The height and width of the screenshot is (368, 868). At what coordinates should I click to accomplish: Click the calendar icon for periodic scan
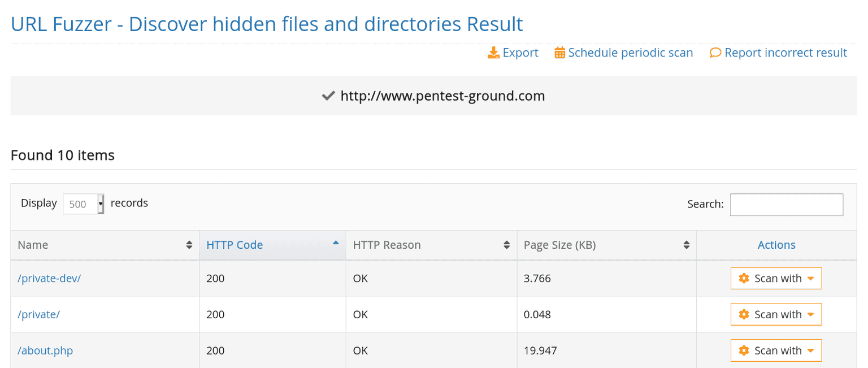click(560, 52)
